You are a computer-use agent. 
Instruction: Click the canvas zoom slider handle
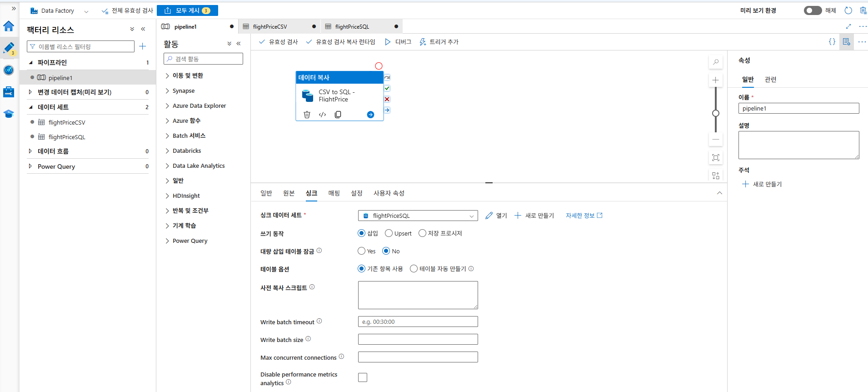[716, 113]
